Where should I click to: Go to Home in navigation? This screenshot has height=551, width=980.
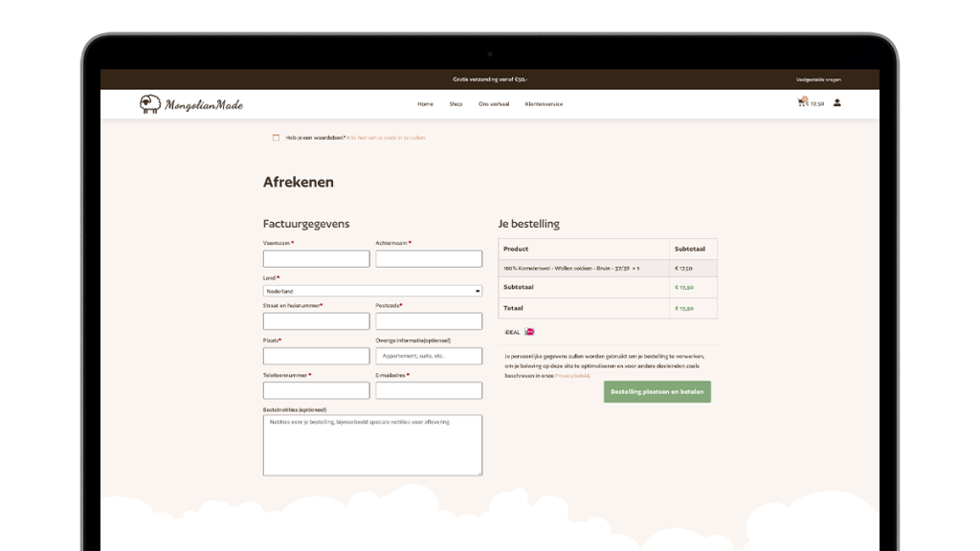[x=425, y=103]
